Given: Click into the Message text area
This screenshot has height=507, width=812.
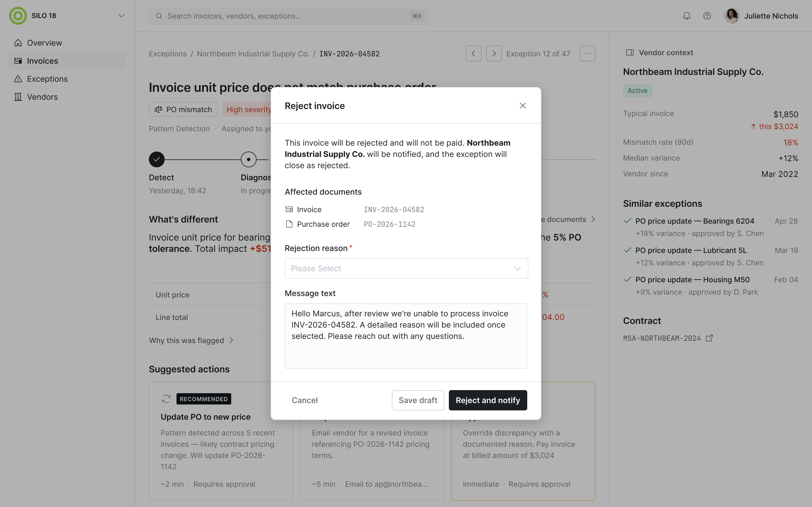Looking at the screenshot, I should click(406, 336).
